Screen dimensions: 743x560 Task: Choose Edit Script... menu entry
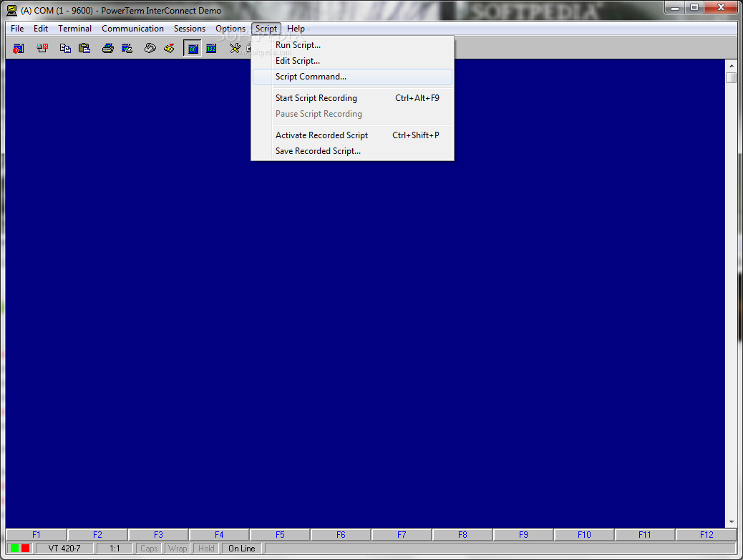[x=353, y=61]
